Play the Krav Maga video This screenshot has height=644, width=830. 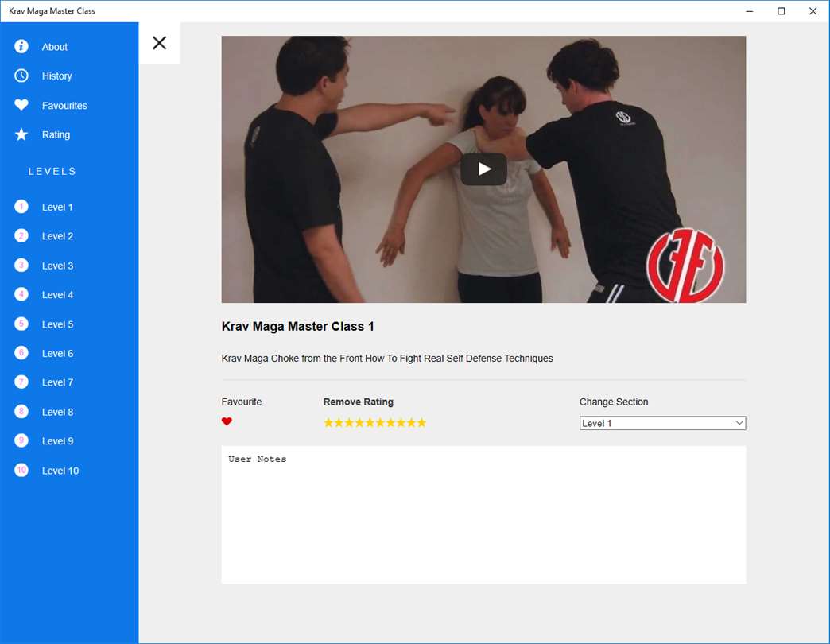[x=484, y=169]
